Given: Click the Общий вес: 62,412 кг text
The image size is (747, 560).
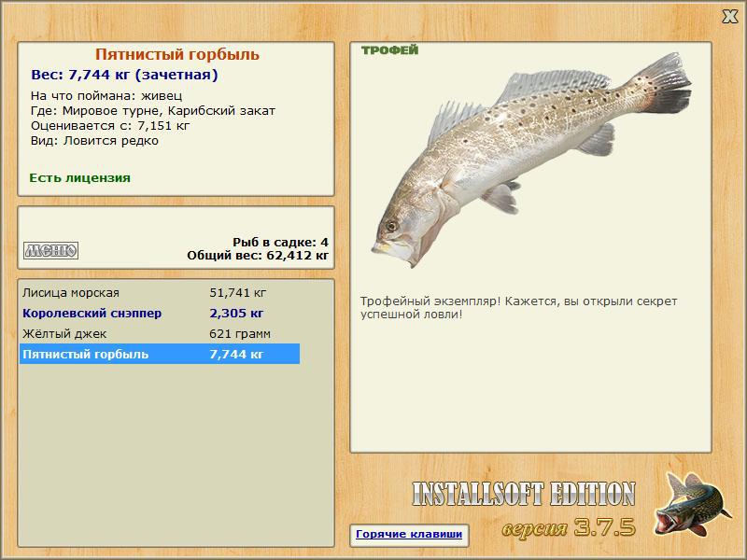Looking at the screenshot, I should point(258,256).
